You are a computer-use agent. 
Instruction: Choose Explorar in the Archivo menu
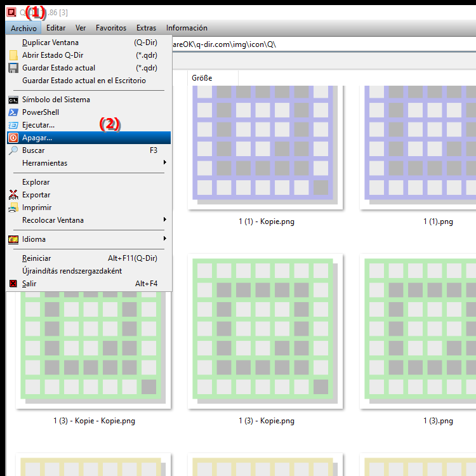tap(89, 182)
